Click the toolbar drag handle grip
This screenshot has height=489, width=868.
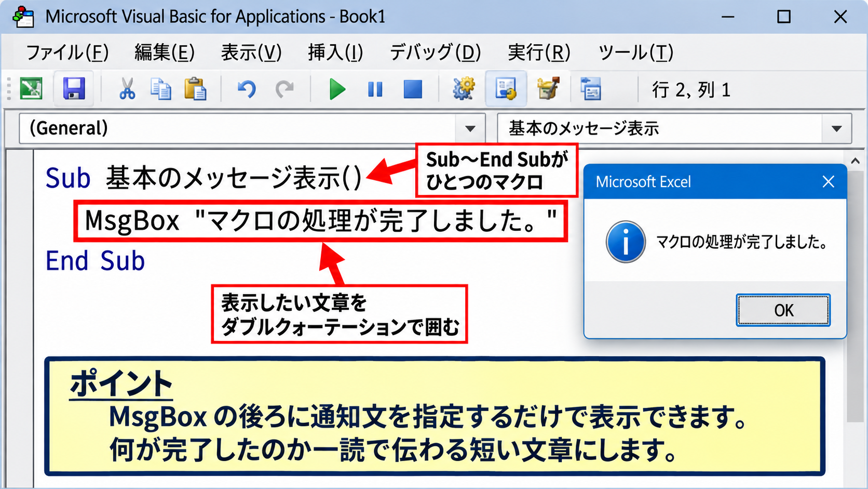[x=9, y=89]
